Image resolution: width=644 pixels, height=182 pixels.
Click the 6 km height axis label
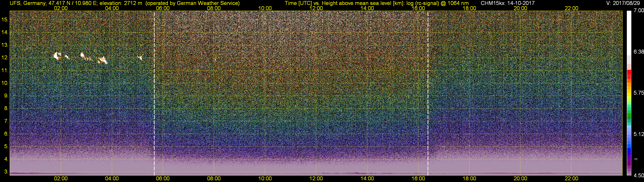pos(6,134)
